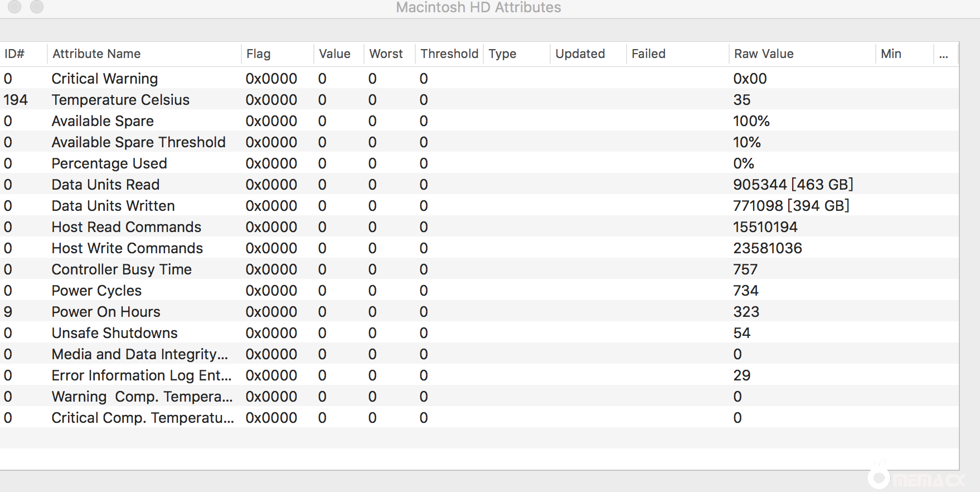Click the Threshold column header
Screen dimensions: 980x492
coord(449,54)
